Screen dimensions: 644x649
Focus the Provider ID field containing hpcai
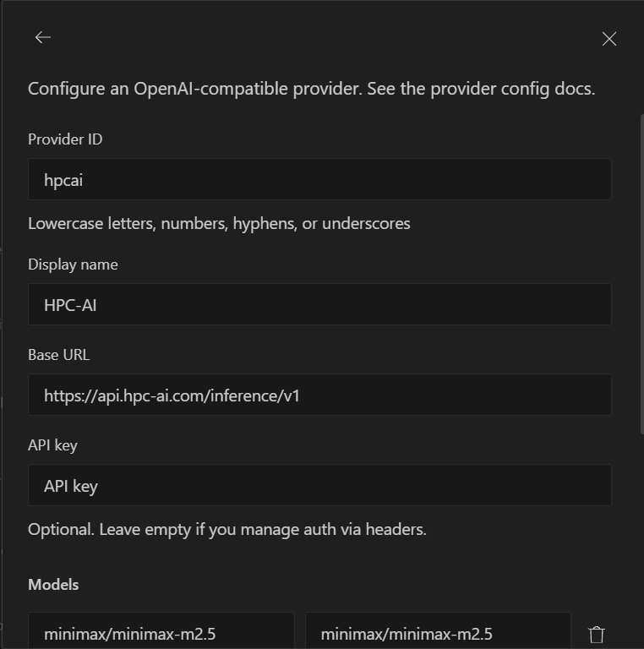(319, 179)
